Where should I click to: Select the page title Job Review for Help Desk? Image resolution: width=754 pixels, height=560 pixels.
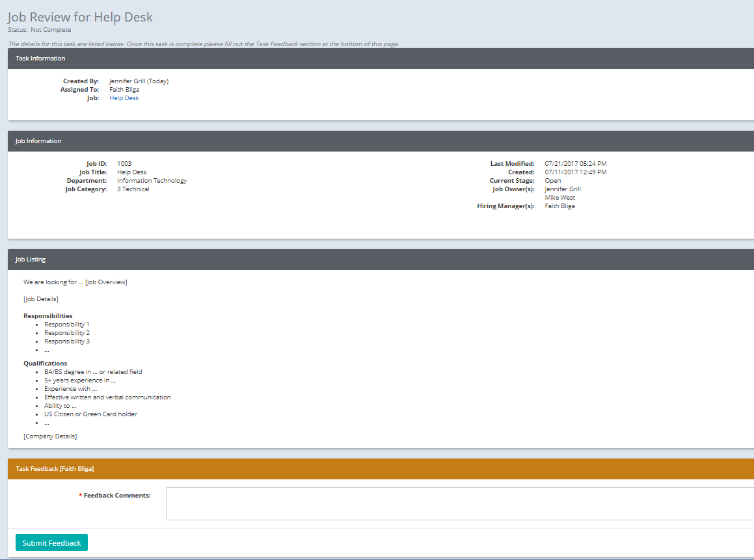(x=80, y=17)
